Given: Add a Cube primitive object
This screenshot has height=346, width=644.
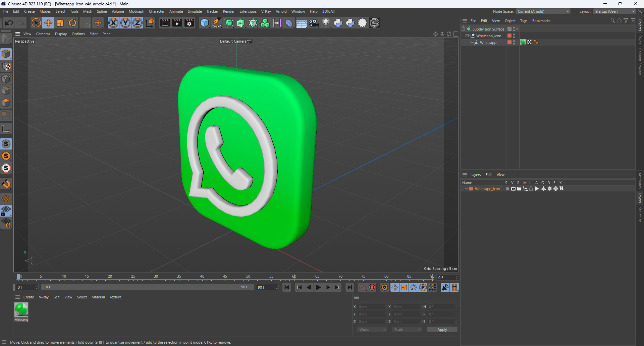Looking at the screenshot, I should [204, 23].
